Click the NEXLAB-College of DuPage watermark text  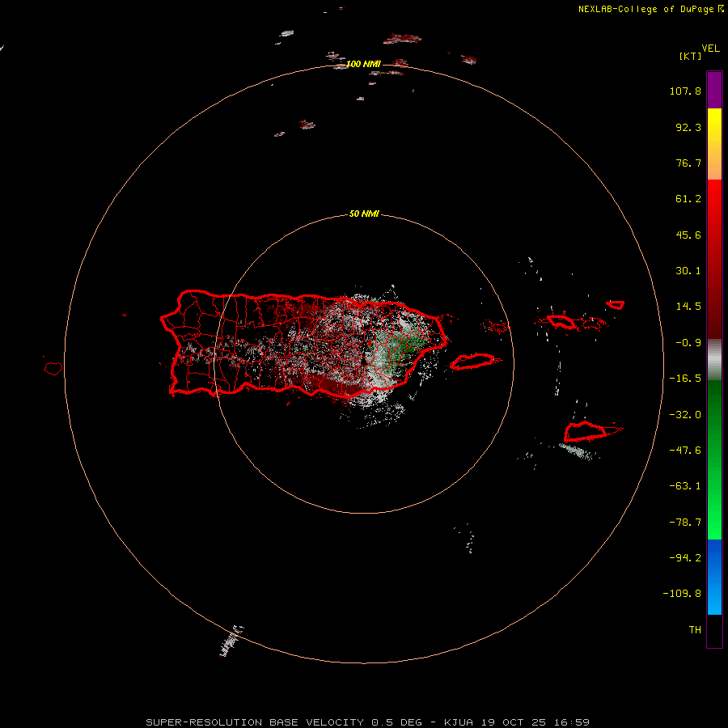[651, 9]
